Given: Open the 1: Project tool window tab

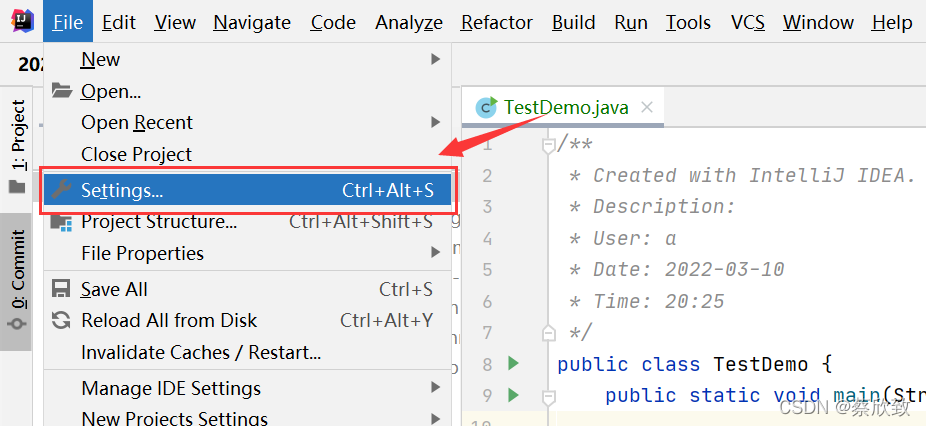Looking at the screenshot, I should [19, 147].
